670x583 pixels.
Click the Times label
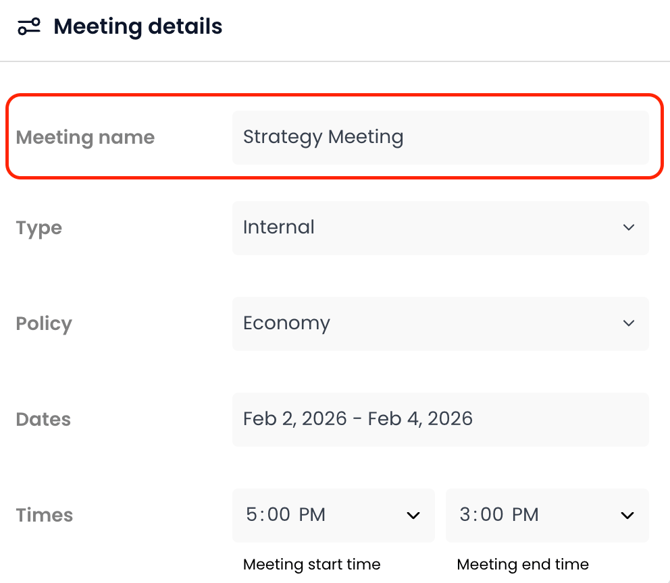(44, 516)
